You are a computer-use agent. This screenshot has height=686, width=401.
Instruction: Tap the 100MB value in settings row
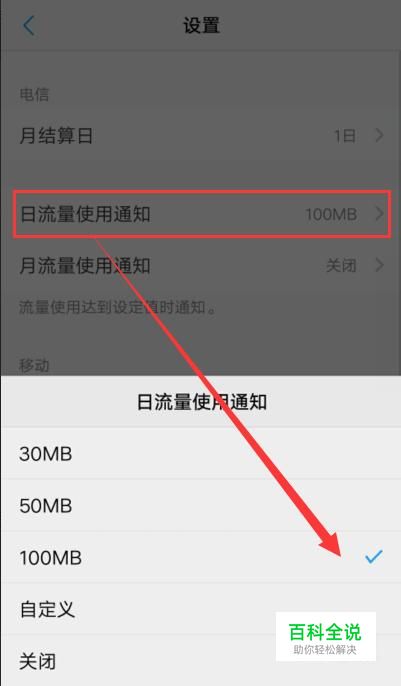coord(331,214)
